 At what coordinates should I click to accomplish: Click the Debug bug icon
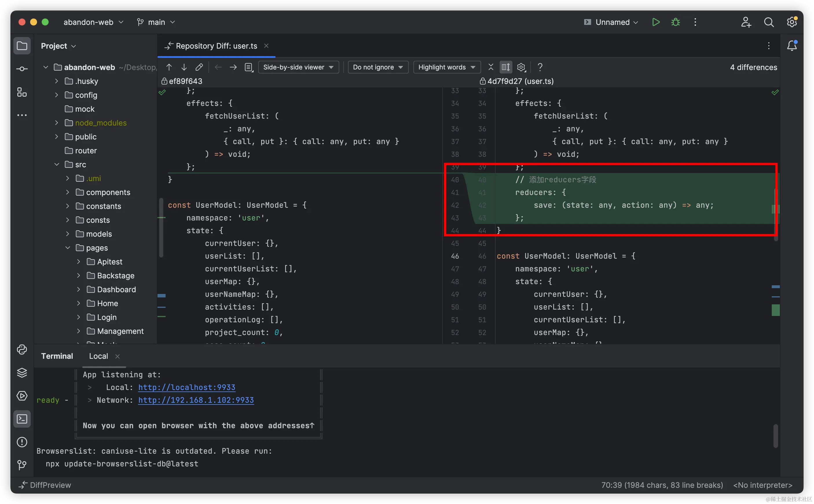(676, 22)
